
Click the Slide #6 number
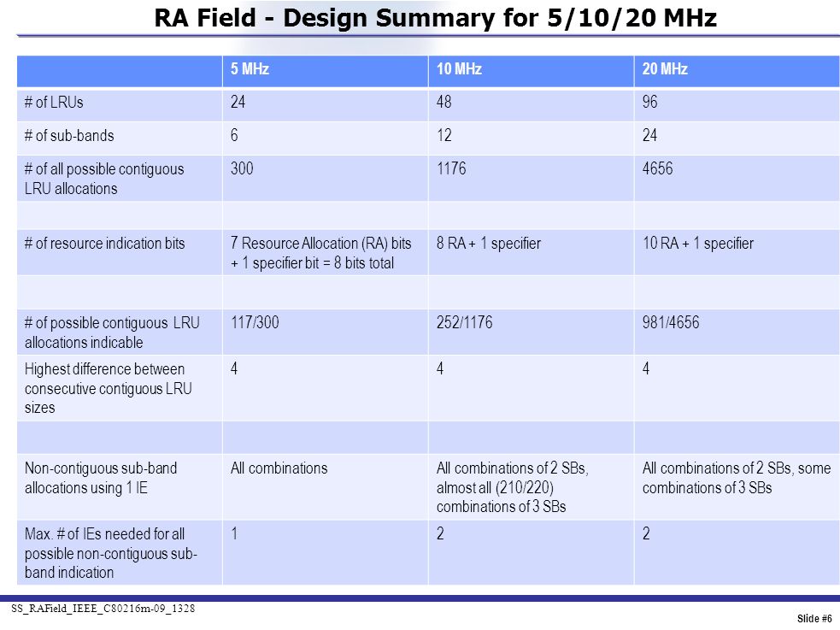(x=814, y=618)
